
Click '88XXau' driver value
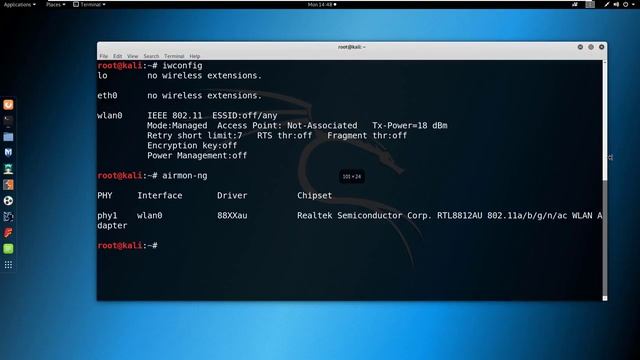click(232, 216)
